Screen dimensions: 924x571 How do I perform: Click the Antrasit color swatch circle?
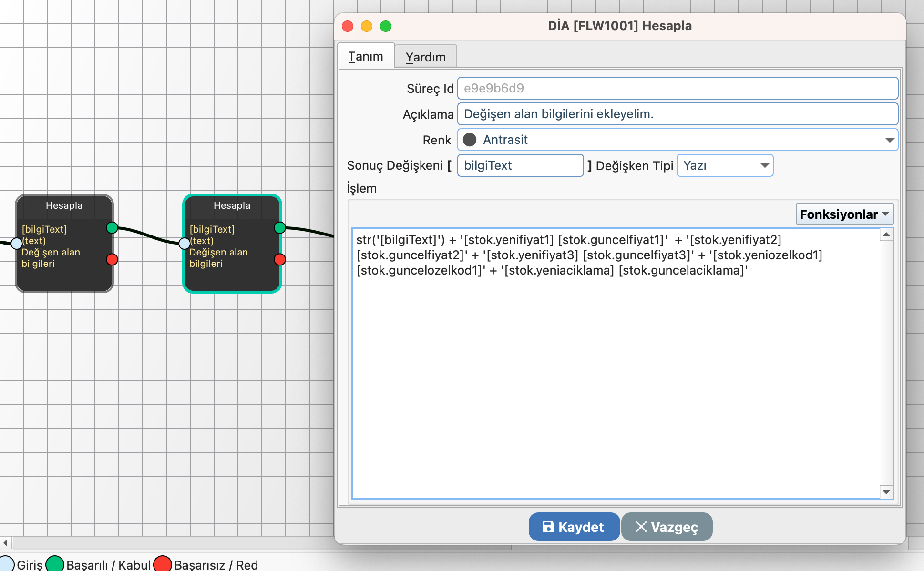tap(470, 140)
